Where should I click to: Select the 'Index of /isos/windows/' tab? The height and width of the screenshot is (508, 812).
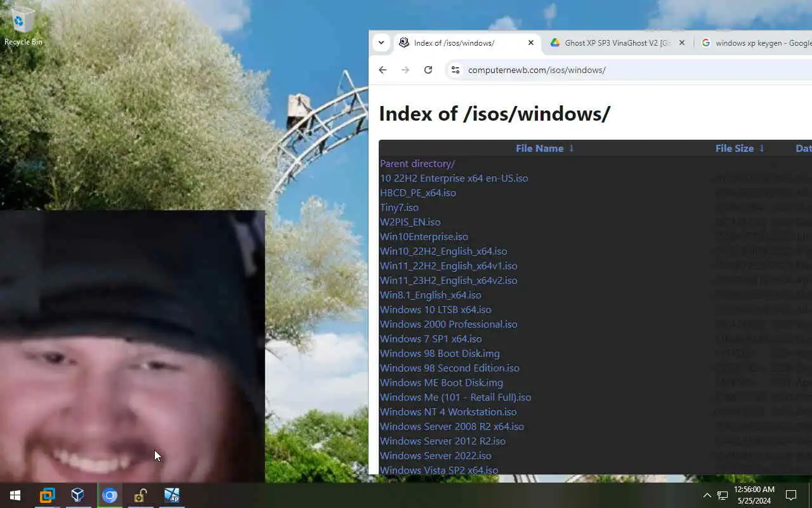coord(467,43)
